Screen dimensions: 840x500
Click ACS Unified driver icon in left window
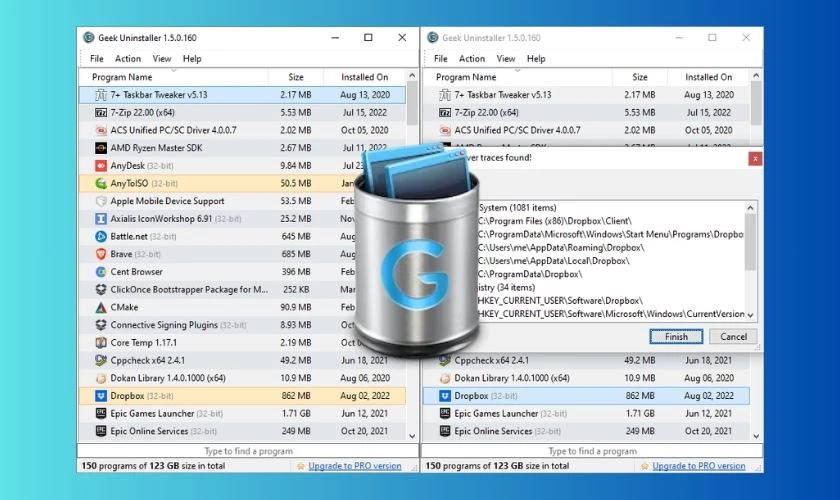click(x=101, y=130)
